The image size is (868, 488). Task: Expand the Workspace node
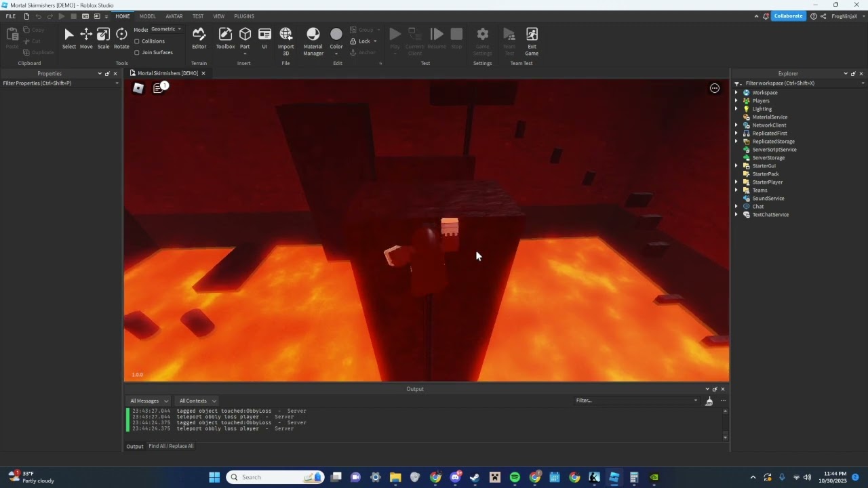click(736, 93)
